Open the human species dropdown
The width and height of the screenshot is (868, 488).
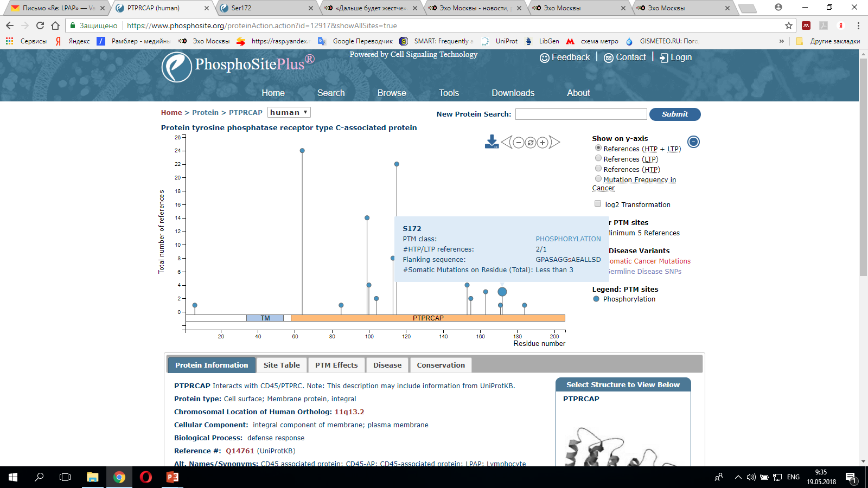tap(289, 112)
